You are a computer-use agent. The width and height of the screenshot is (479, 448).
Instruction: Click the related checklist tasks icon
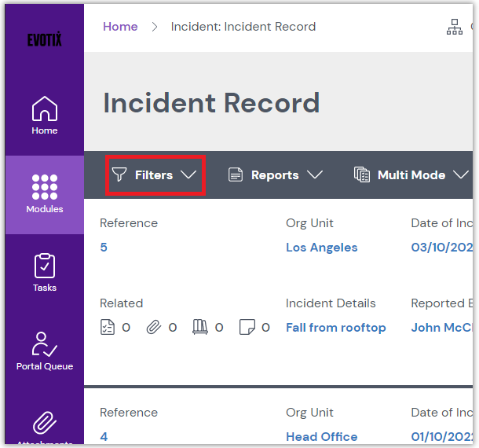108,328
